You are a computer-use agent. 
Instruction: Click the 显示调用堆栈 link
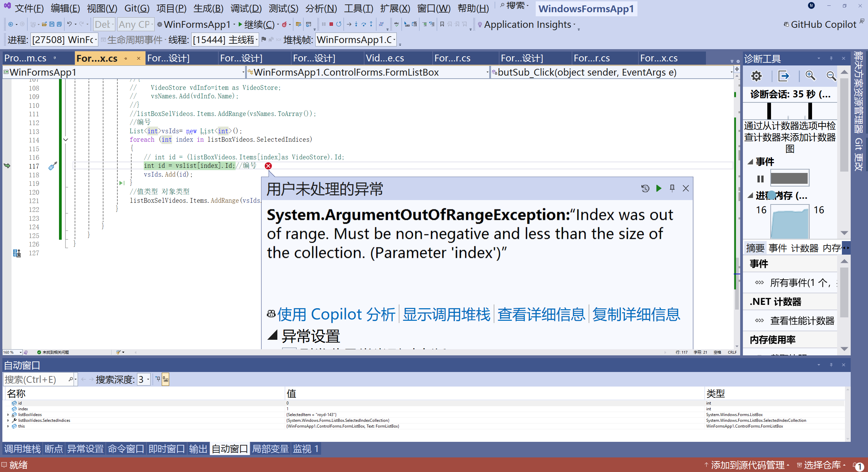[x=446, y=314]
